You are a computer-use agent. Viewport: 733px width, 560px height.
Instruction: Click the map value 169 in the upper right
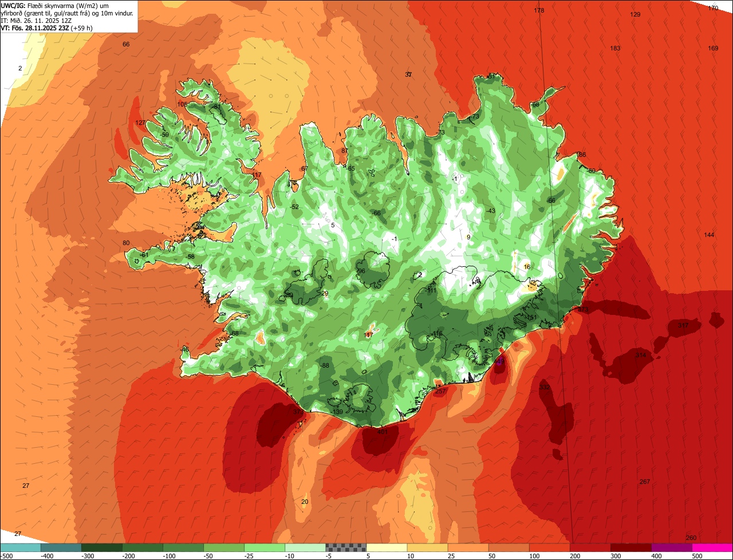713,48
